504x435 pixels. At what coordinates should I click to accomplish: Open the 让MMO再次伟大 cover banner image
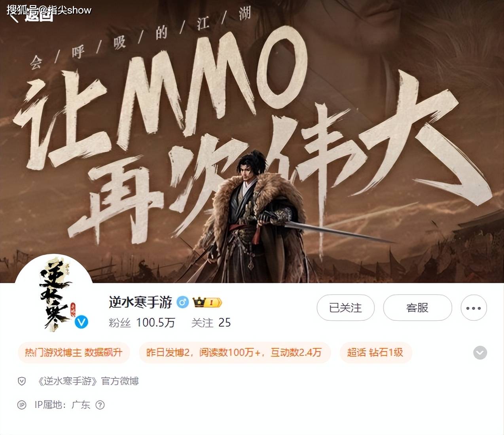coord(252,141)
